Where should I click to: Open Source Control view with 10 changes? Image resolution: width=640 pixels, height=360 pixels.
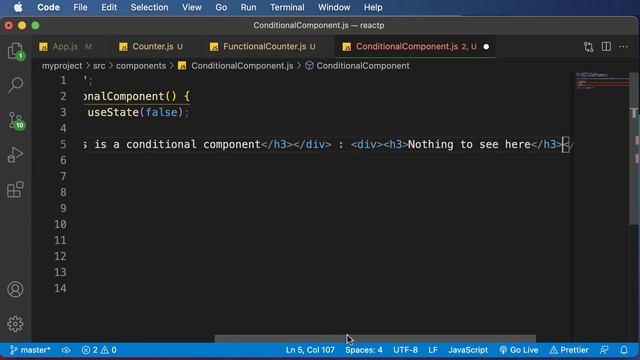coord(16,121)
